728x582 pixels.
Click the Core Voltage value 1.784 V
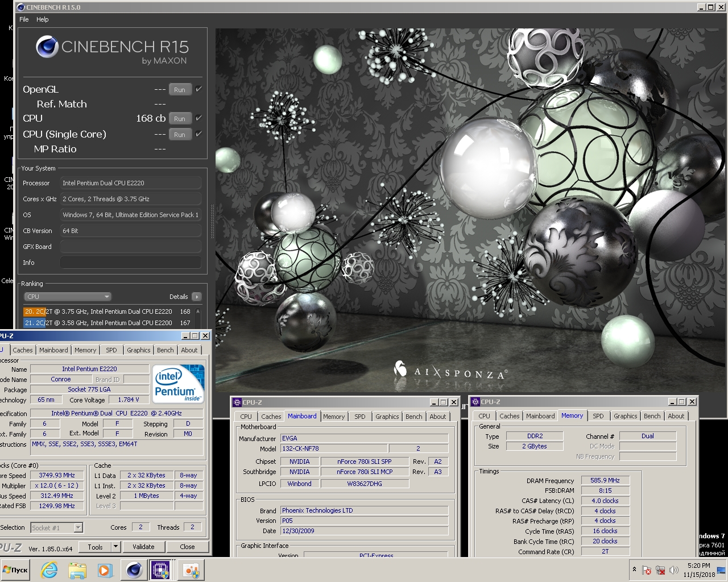click(129, 400)
